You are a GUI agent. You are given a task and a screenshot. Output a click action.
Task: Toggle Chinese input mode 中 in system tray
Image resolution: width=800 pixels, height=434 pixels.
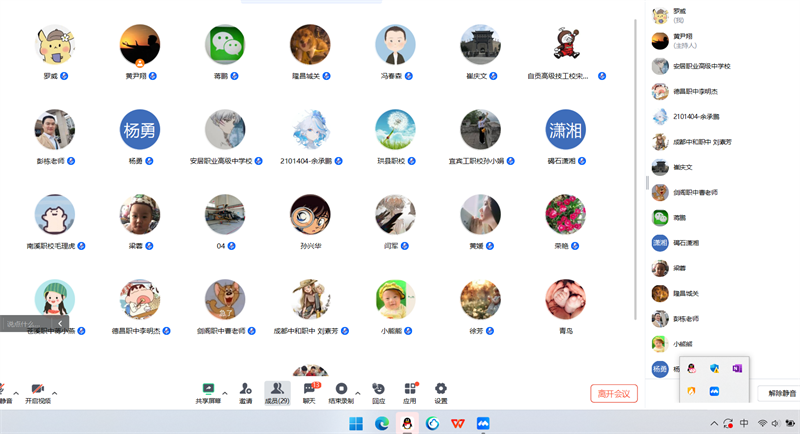[744, 424]
